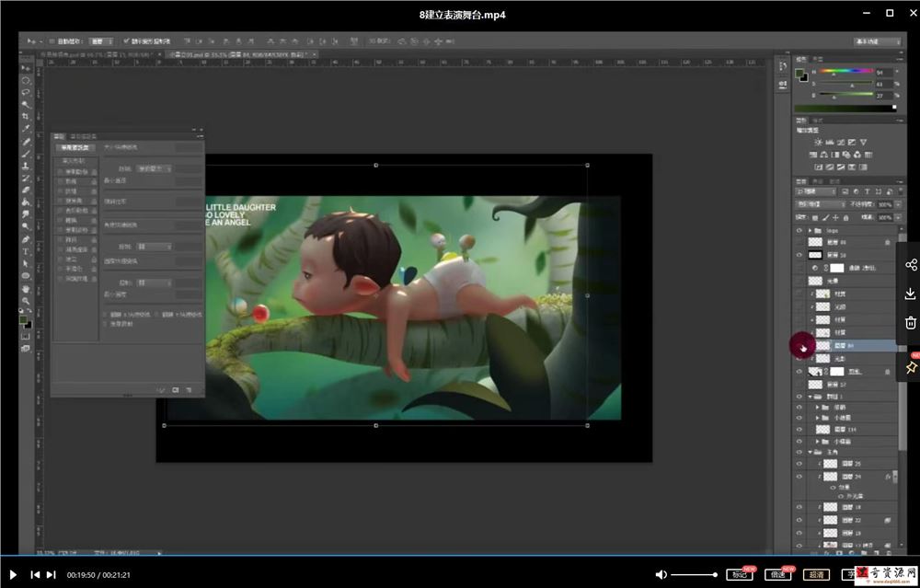Viewport: 920px width, 588px height.
Task: Select the Clone Stamp tool
Action: [x=26, y=166]
